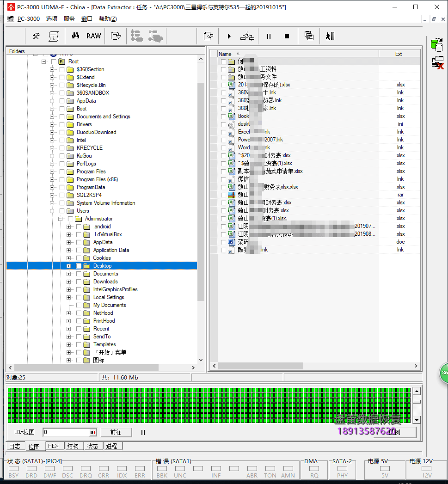Tick the checkbox of the desktop ini file

point(223,124)
